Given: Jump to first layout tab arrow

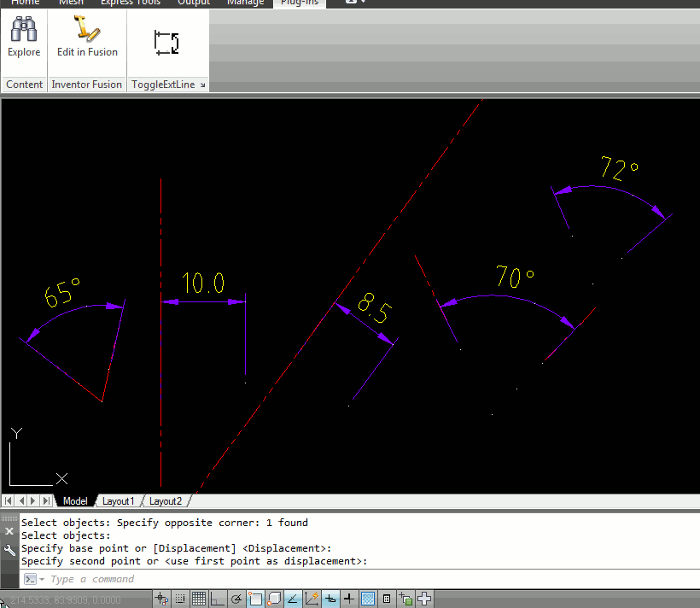Looking at the screenshot, I should (x=8, y=500).
